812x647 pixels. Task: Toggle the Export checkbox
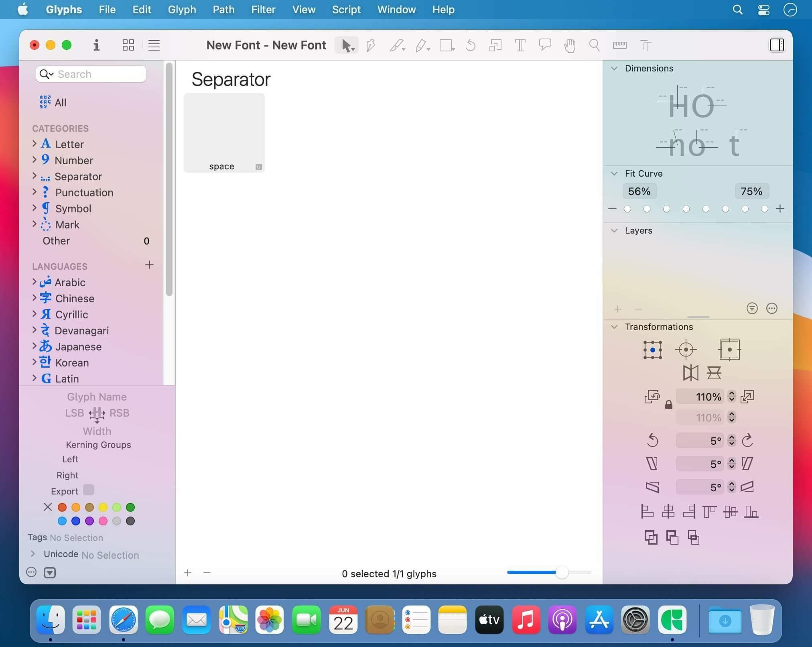tap(88, 490)
